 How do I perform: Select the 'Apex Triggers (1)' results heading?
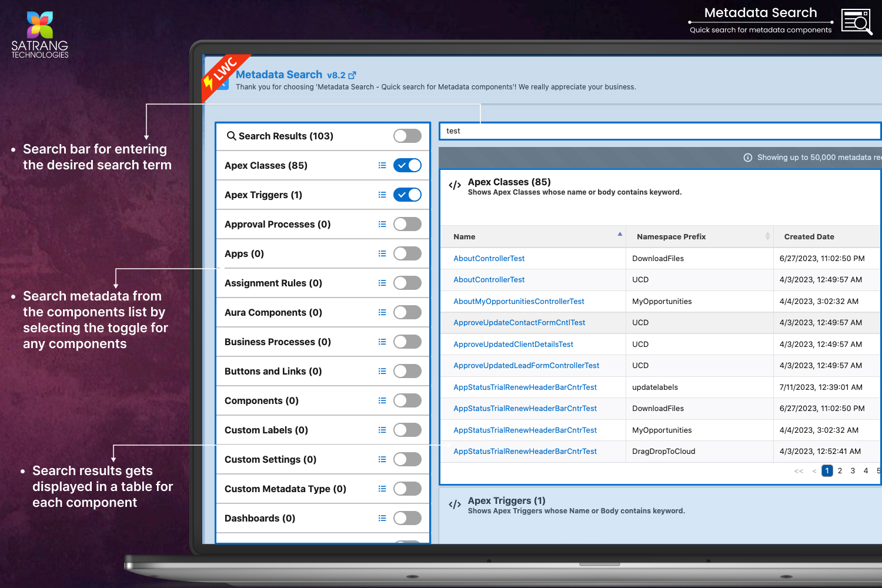(x=506, y=500)
